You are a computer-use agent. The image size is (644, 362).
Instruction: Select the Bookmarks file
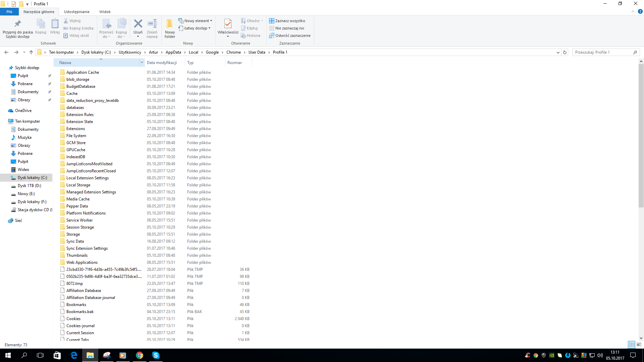click(76, 305)
